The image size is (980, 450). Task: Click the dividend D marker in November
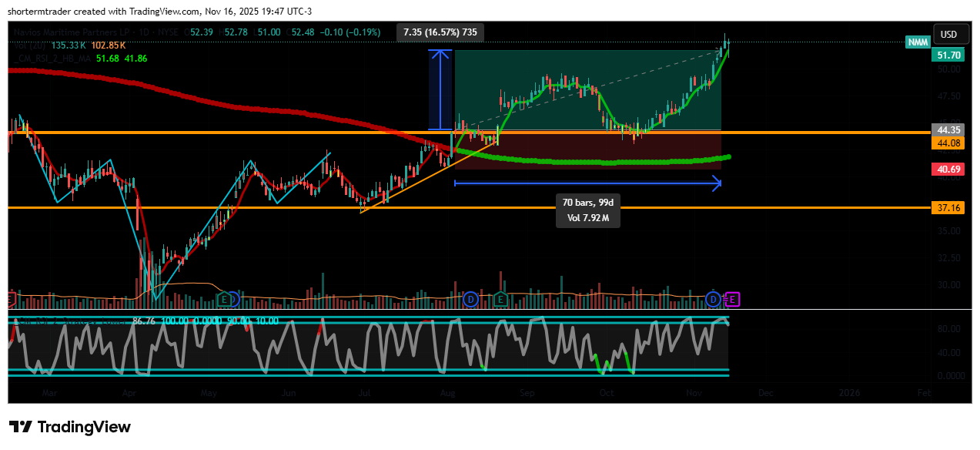[714, 299]
